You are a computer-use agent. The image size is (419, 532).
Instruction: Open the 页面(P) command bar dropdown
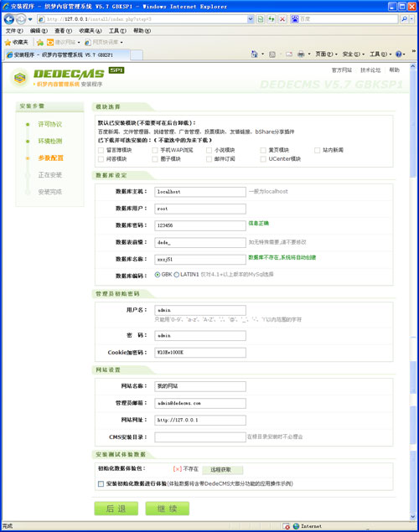point(326,54)
